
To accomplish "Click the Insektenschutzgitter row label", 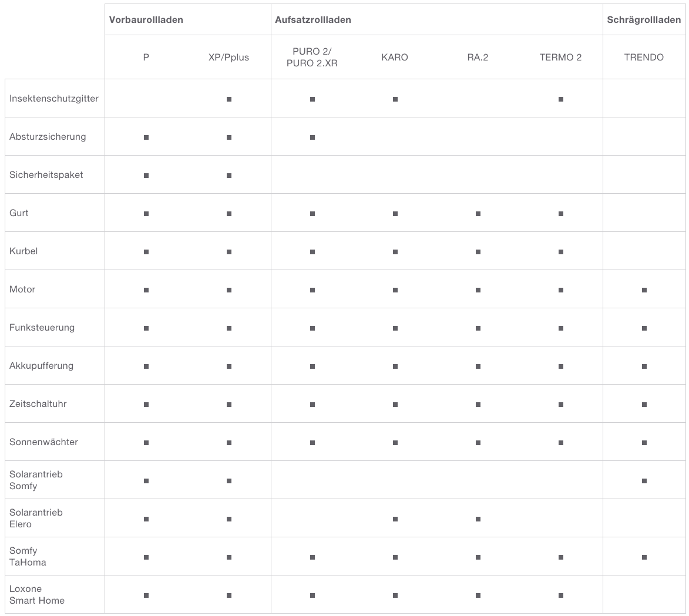I will (x=54, y=99).
